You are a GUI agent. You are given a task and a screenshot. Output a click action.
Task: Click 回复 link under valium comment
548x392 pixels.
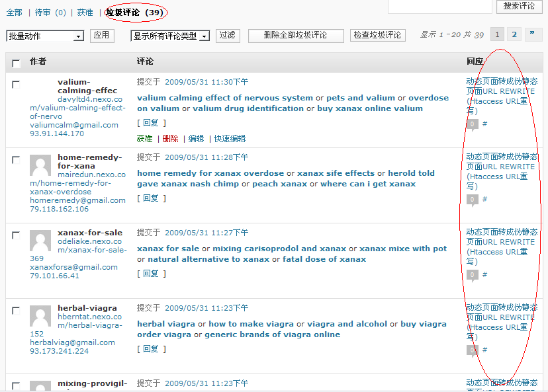coord(151,123)
